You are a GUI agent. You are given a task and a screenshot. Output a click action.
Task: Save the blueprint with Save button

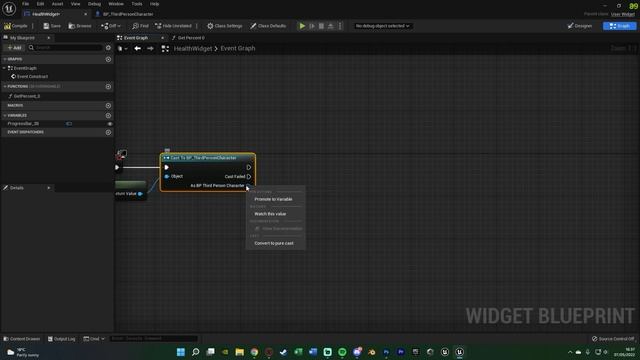(52, 26)
